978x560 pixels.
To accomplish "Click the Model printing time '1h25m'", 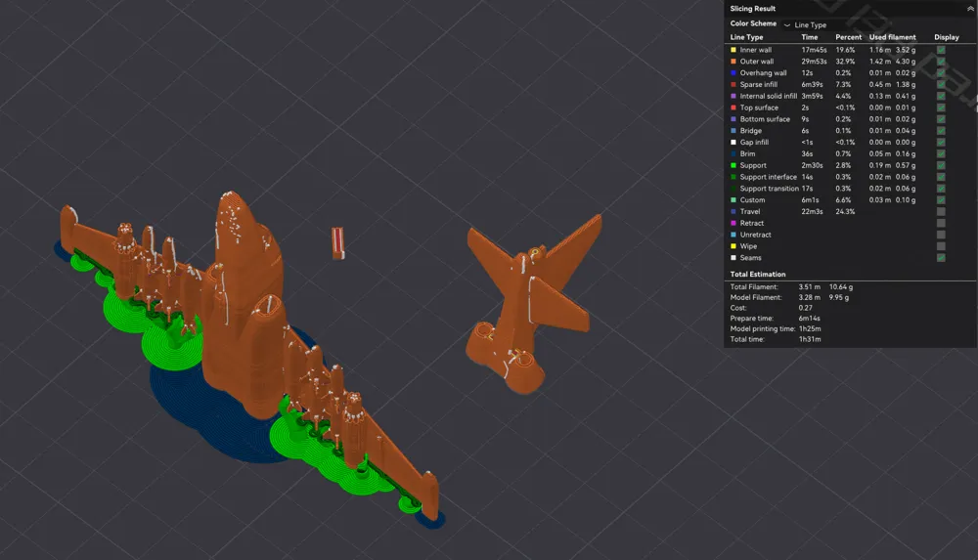I will point(810,328).
